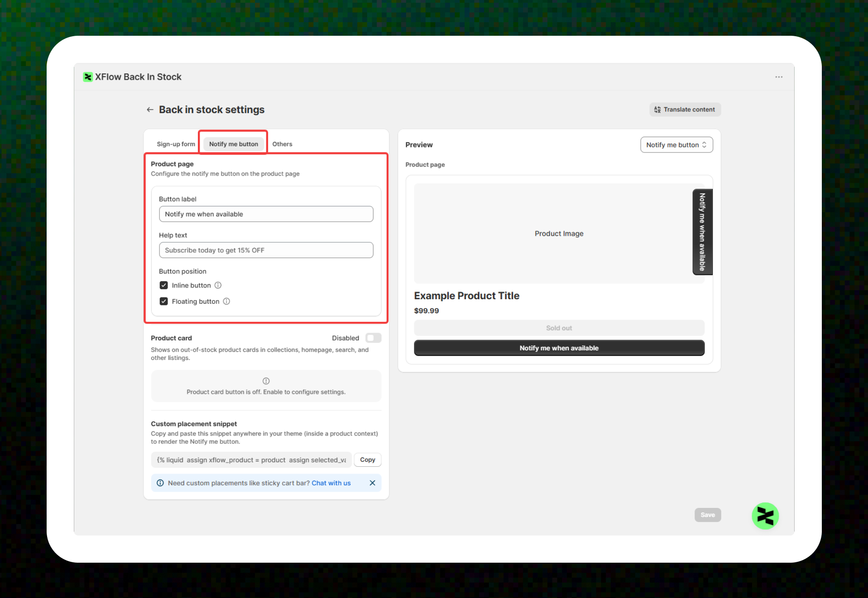Go back using the left arrow icon

(150, 110)
